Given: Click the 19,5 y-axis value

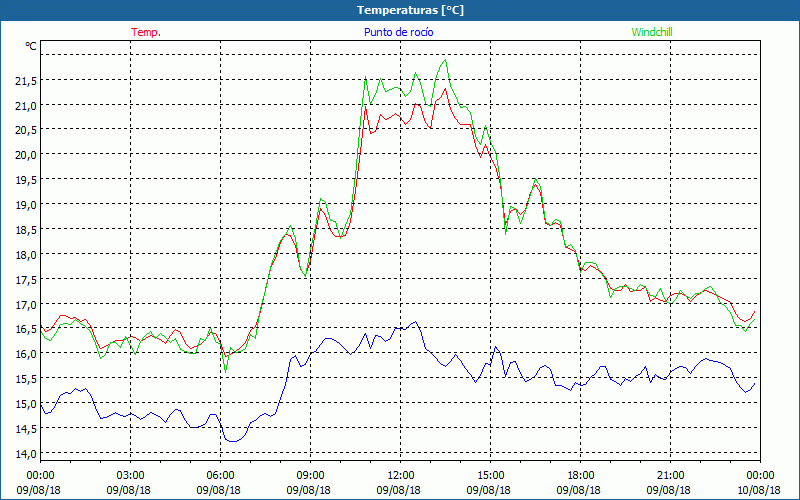Looking at the screenshot, I should click(26, 180).
